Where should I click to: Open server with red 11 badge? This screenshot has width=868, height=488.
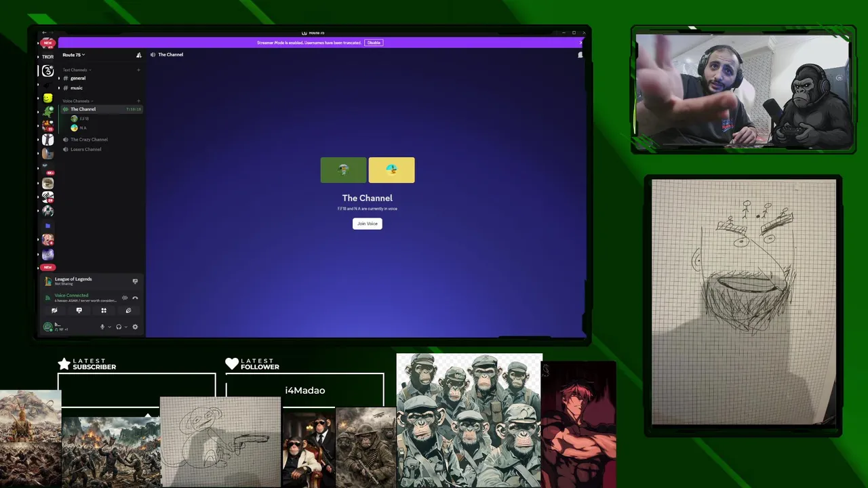(x=47, y=126)
